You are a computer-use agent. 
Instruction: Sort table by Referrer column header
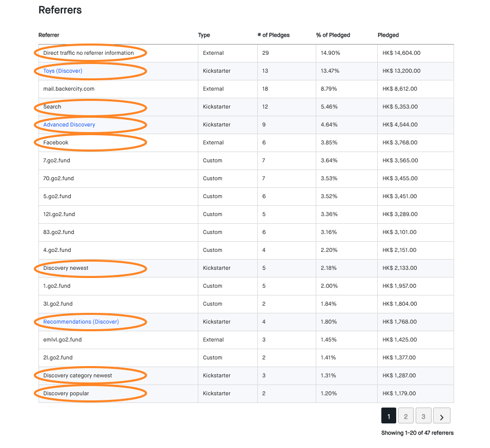[x=48, y=35]
